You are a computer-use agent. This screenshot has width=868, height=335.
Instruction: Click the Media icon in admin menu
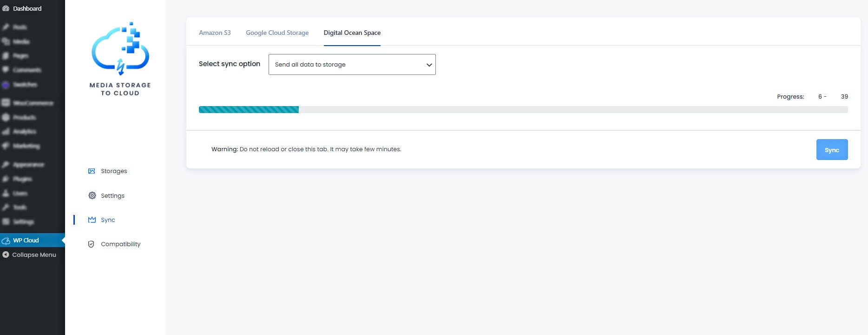pyautogui.click(x=6, y=41)
